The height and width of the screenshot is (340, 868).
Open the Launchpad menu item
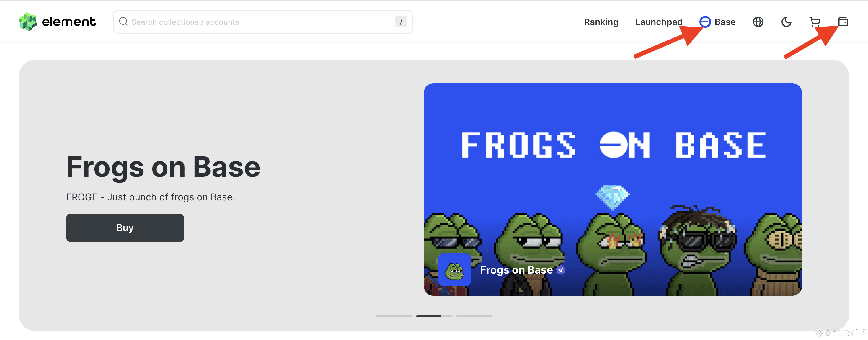658,22
